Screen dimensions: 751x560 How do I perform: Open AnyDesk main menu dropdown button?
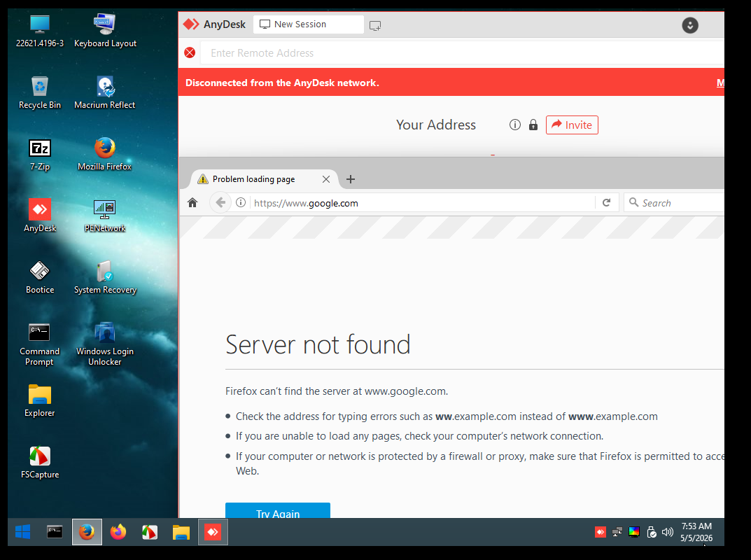click(x=690, y=25)
